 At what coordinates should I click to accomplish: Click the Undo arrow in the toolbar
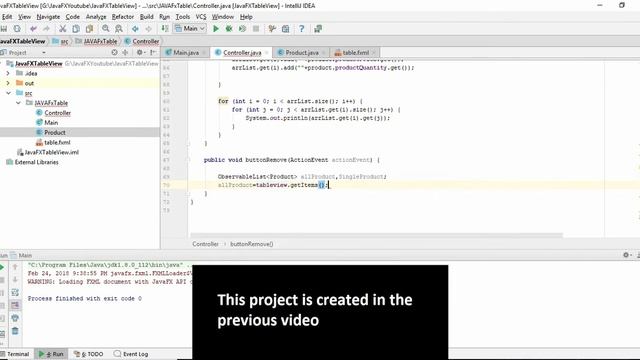pos(33,29)
